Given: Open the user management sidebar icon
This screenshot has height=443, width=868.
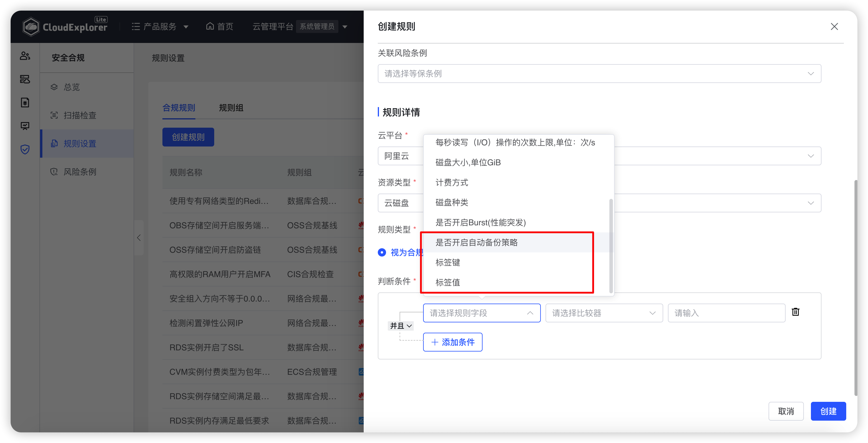Looking at the screenshot, I should tap(25, 56).
